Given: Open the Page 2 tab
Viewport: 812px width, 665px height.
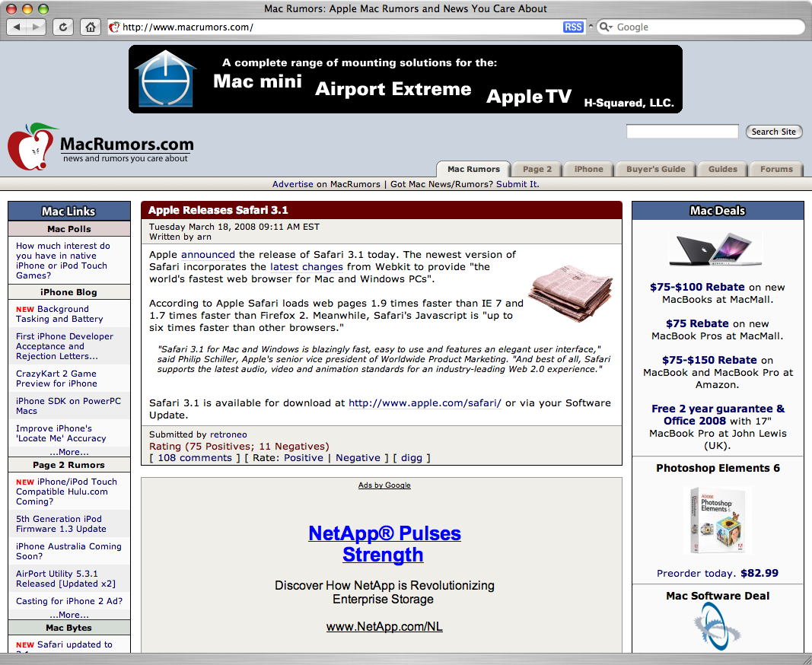Looking at the screenshot, I should [x=537, y=169].
